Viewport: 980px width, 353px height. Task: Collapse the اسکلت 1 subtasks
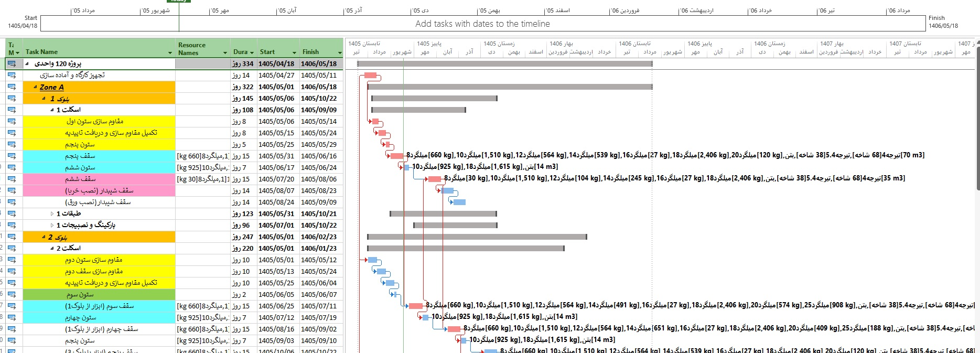(x=52, y=110)
